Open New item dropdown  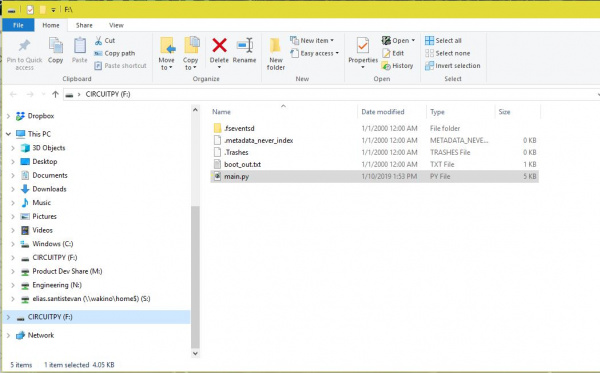pos(312,40)
